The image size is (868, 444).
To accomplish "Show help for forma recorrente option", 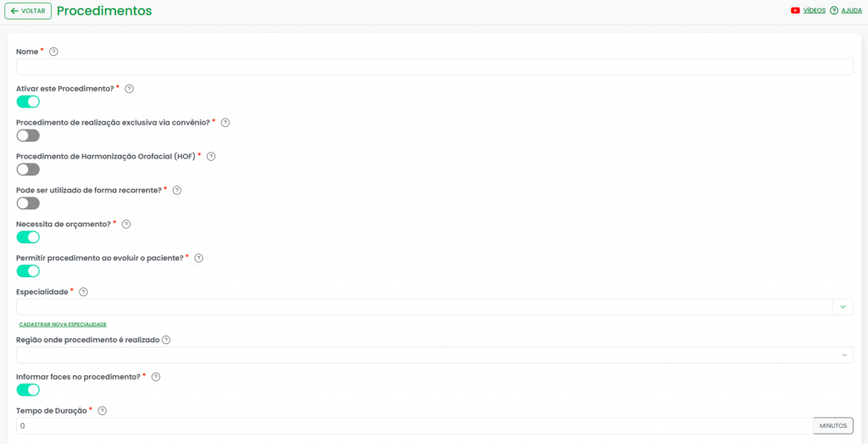I will [x=177, y=191].
